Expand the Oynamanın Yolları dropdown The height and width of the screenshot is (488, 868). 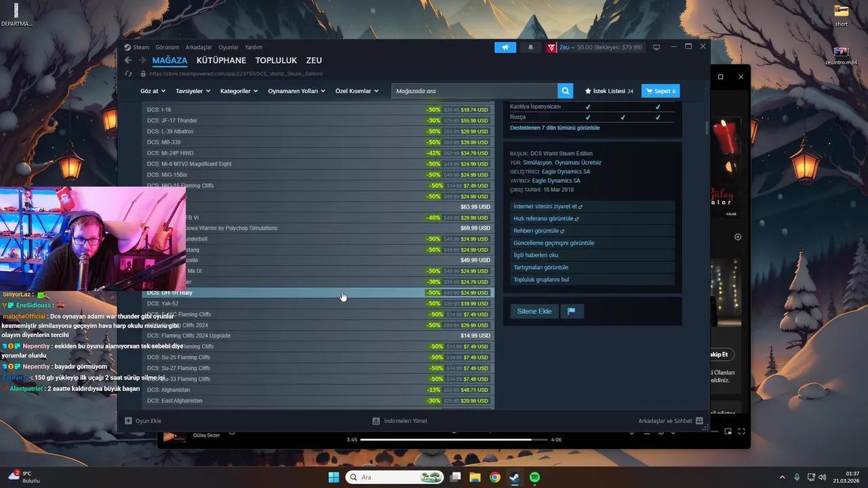(x=296, y=91)
